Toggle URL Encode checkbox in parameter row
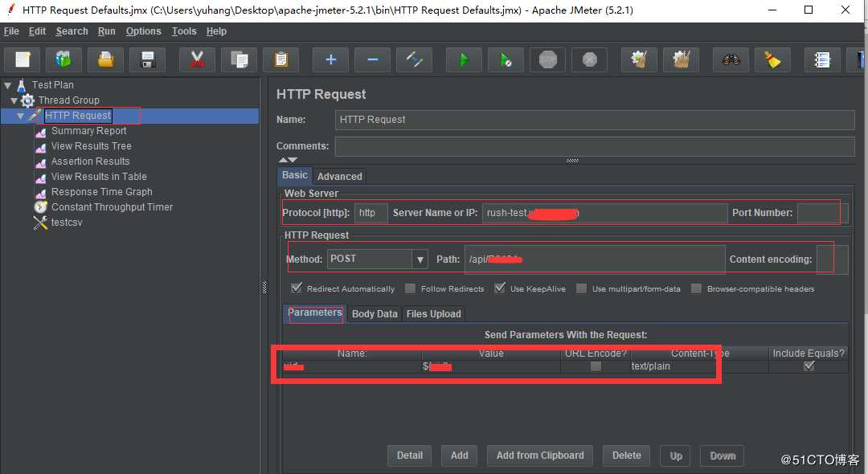The image size is (868, 474). [x=596, y=366]
